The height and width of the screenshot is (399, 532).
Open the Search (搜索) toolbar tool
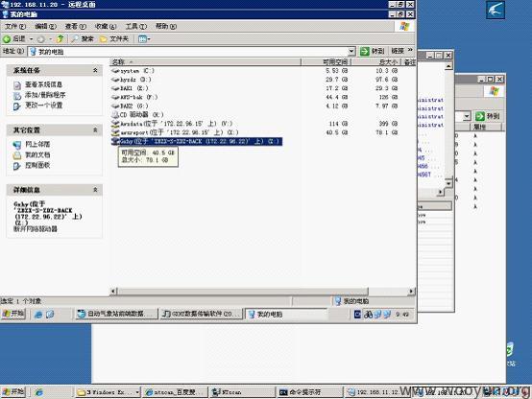pos(83,38)
